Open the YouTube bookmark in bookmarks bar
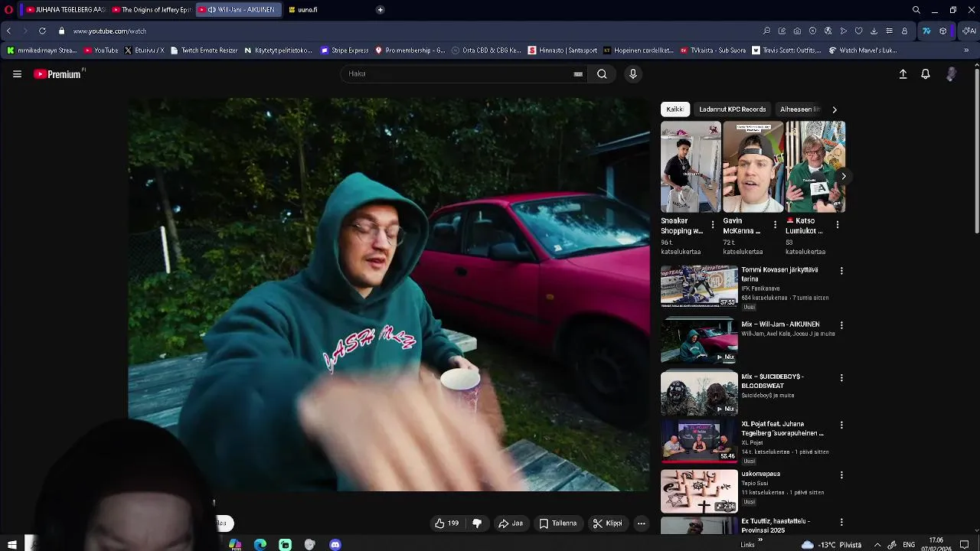This screenshot has height=551, width=980. click(101, 51)
